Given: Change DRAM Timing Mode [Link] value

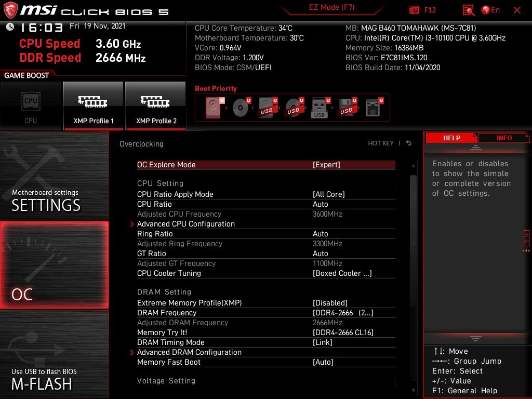Looking at the screenshot, I should click(322, 342).
